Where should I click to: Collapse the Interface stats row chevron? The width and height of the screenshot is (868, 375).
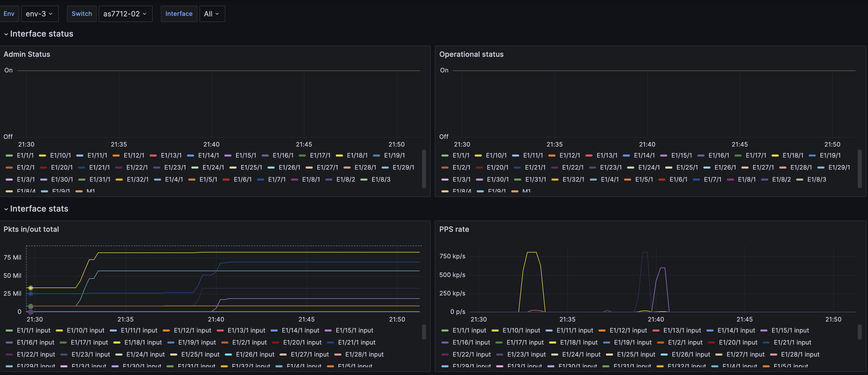6,209
